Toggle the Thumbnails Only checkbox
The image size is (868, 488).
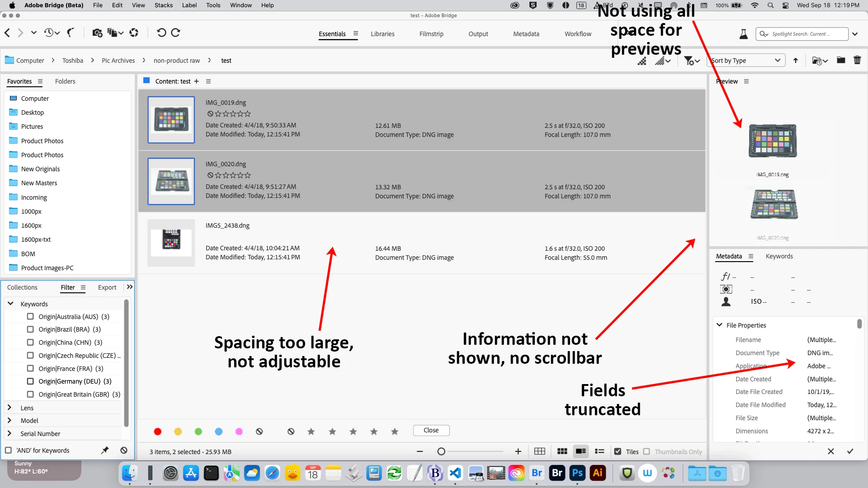[646, 451]
